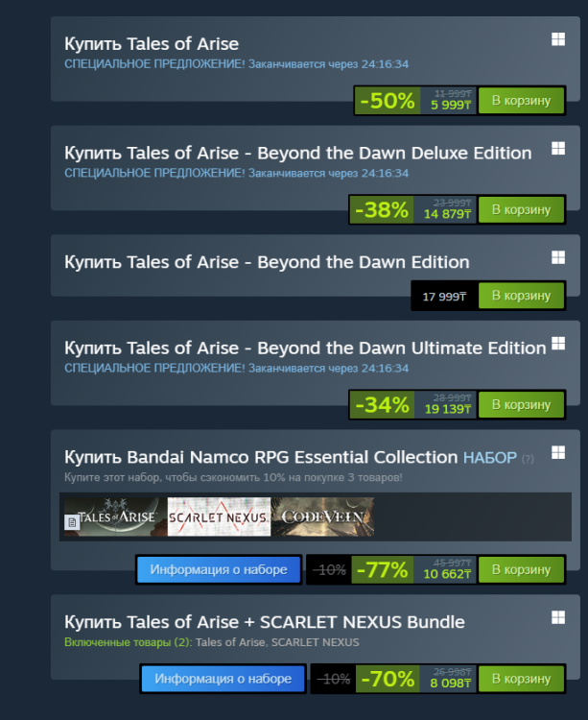Add Beyond the Dawn Deluxe Edition to cart
Screen dimensions: 588x720
click(521, 209)
